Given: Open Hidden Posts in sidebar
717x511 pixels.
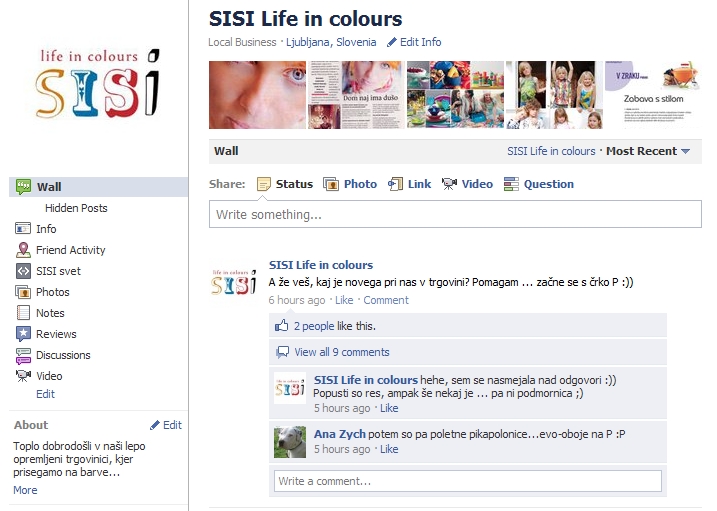Looking at the screenshot, I should tap(76, 208).
